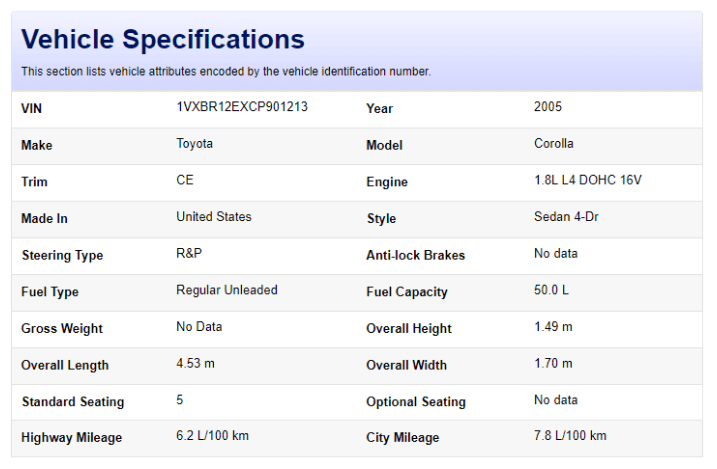Click the City Mileage label

tap(402, 437)
